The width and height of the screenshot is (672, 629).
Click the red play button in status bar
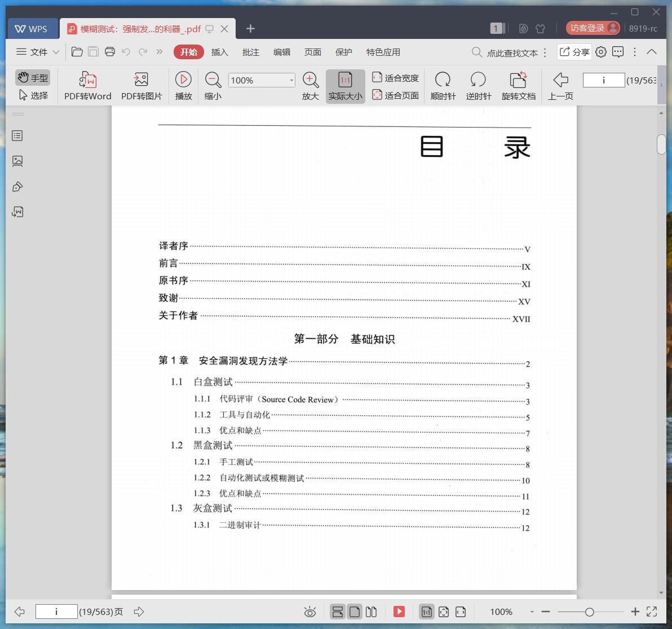click(x=399, y=612)
